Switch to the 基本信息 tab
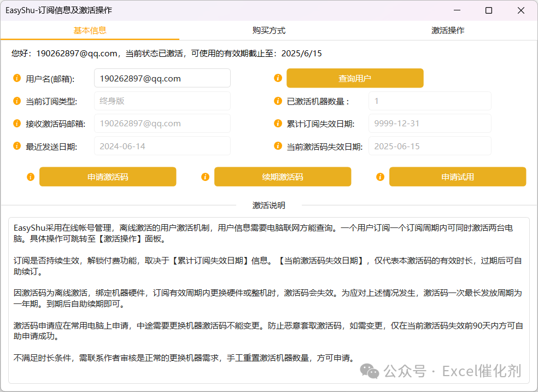 90,31
